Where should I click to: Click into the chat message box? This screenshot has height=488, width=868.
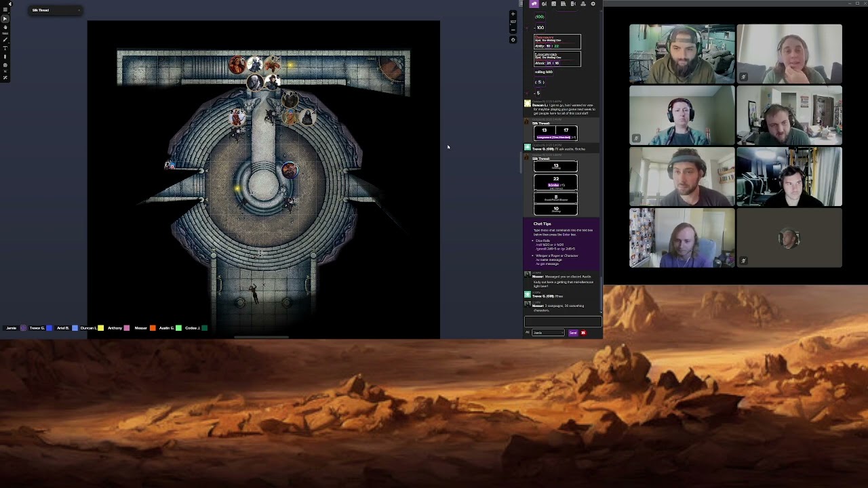pos(562,321)
